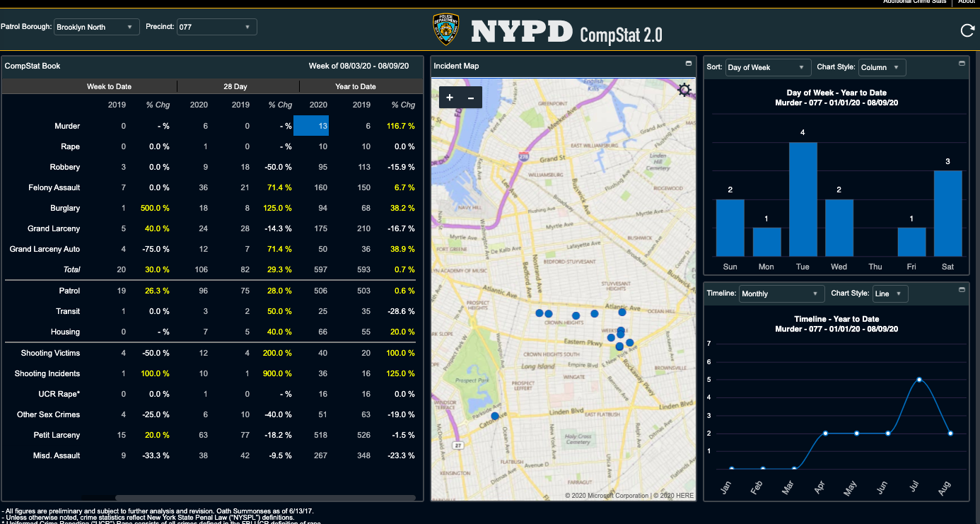Select the incident dot near Caton Ave
The image size is (980, 524).
496,416
